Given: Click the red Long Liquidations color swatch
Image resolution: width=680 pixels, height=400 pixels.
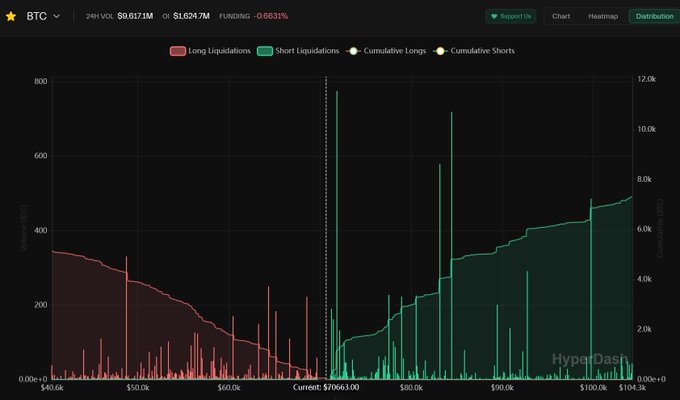Looking at the screenshot, I should (177, 50).
